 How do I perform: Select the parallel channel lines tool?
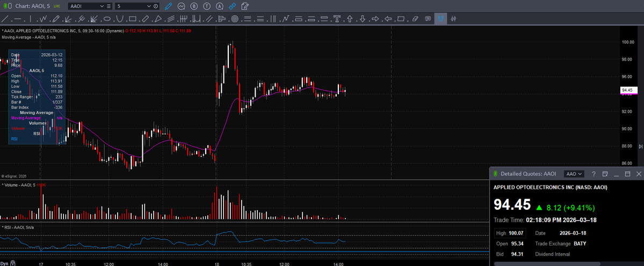[x=209, y=19]
